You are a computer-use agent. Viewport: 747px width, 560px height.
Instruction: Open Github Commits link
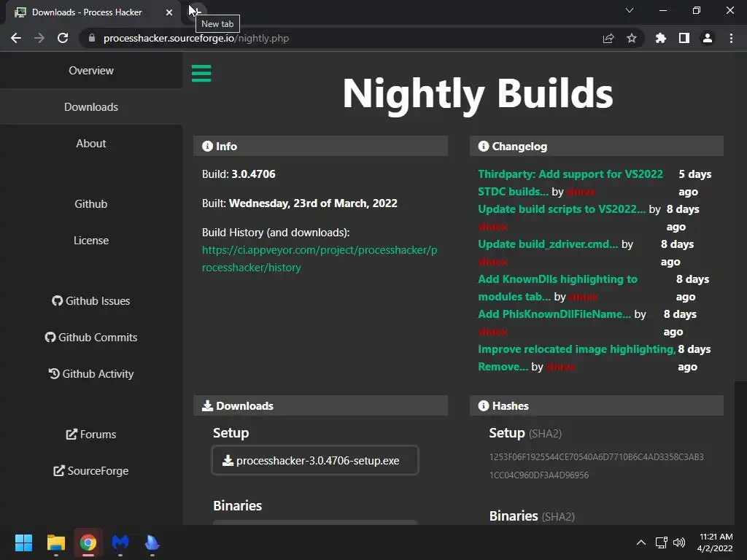click(91, 337)
